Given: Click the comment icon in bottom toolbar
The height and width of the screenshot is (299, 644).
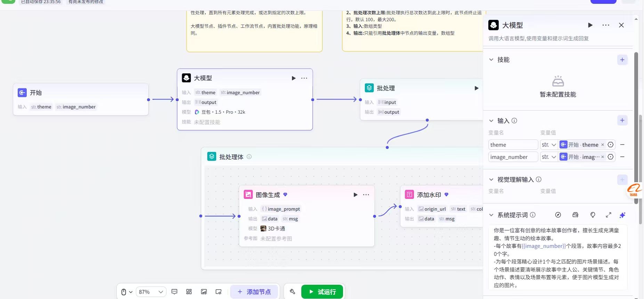Looking at the screenshot, I should [x=174, y=292].
